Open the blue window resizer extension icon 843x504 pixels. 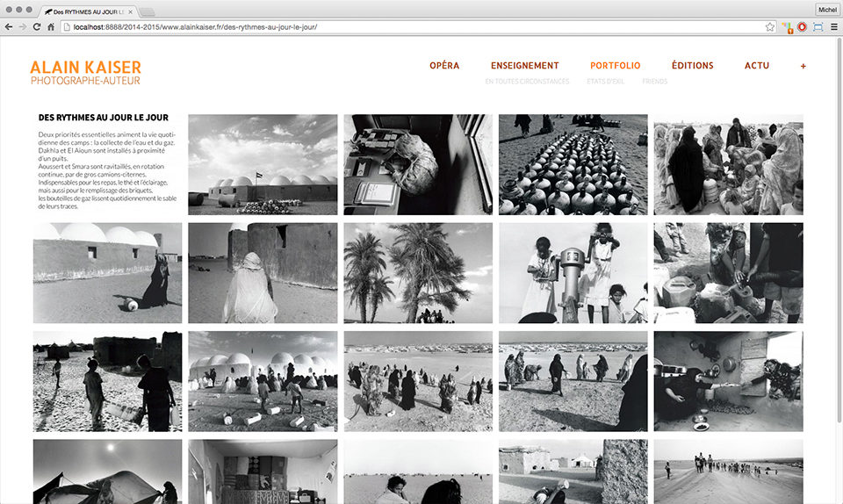(x=818, y=26)
